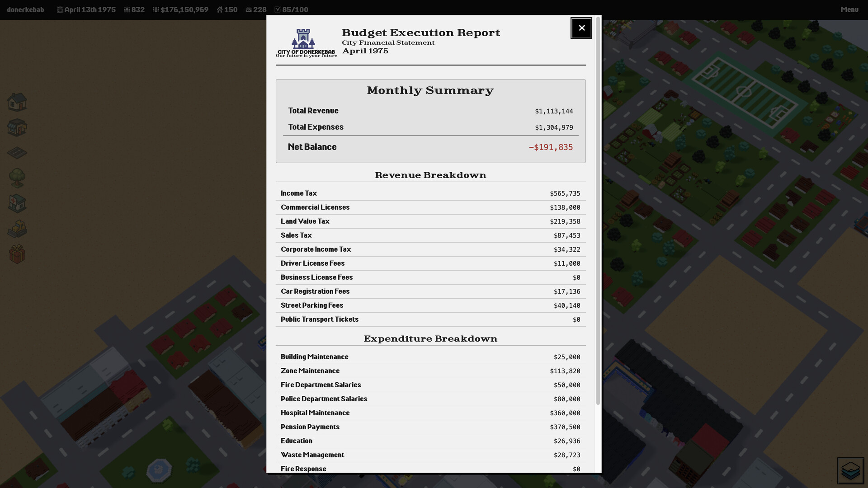Select the hospital services building tool
Screen dimensions: 868x488
(17, 203)
